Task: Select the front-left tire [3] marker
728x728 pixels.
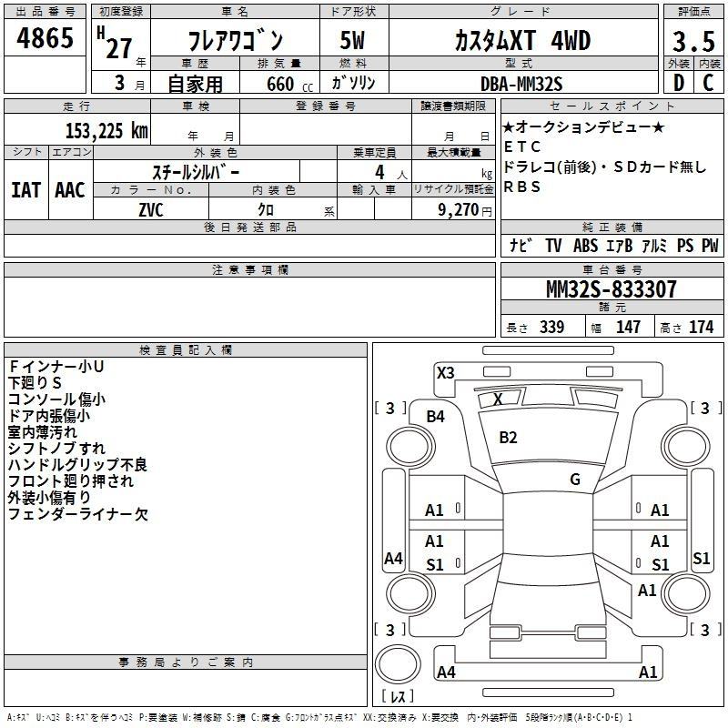Action: [390, 409]
